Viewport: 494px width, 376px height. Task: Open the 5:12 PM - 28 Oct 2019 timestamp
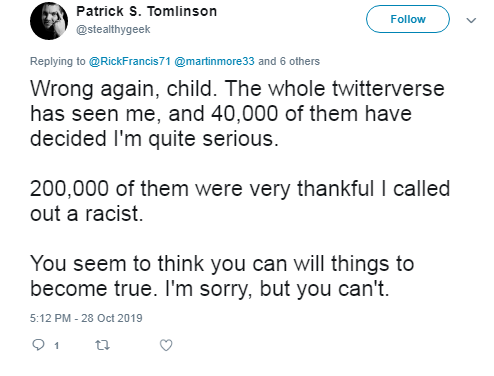(86, 318)
